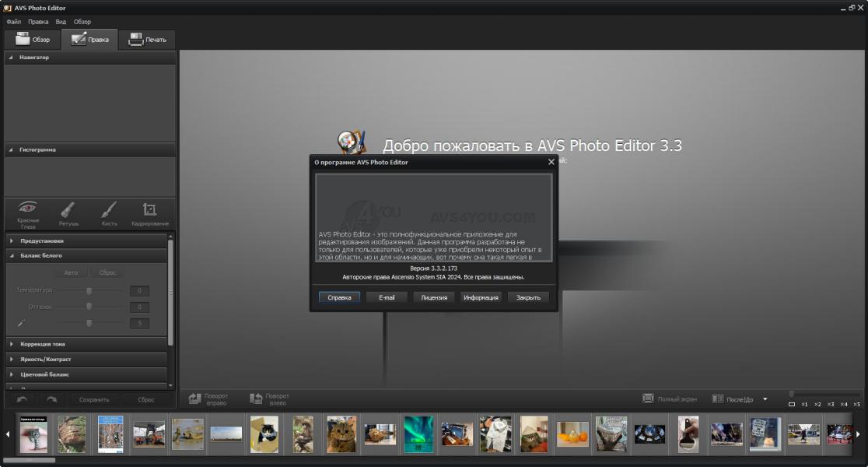Open the Обзор menu in menu bar

pos(82,22)
